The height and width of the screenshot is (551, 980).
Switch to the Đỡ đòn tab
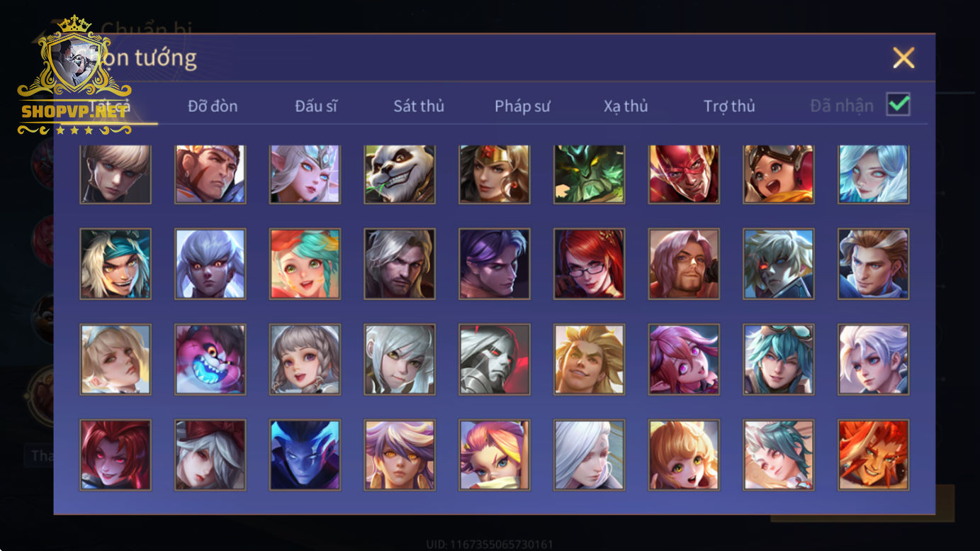(213, 106)
